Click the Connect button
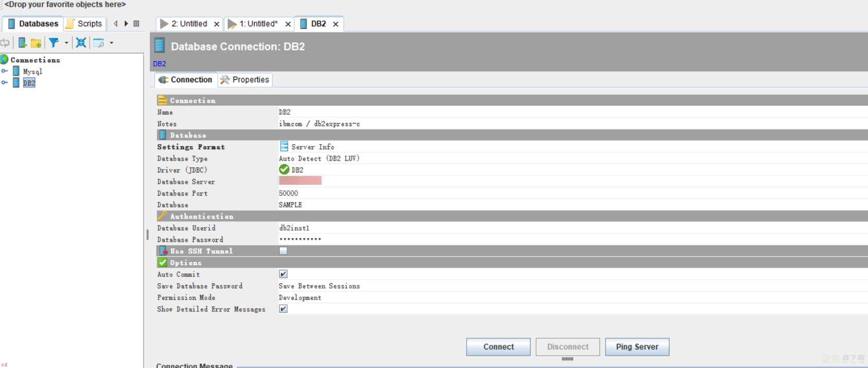868x368 pixels. click(x=498, y=347)
